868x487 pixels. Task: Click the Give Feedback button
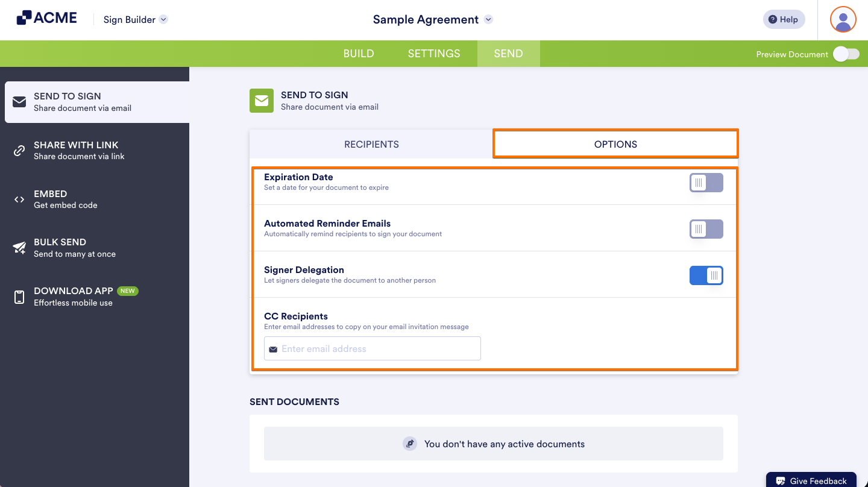pos(811,480)
